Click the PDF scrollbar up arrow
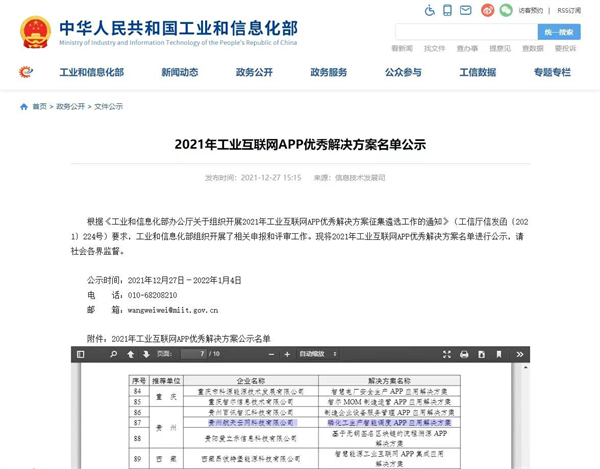This screenshot has height=469, width=600. [525, 368]
